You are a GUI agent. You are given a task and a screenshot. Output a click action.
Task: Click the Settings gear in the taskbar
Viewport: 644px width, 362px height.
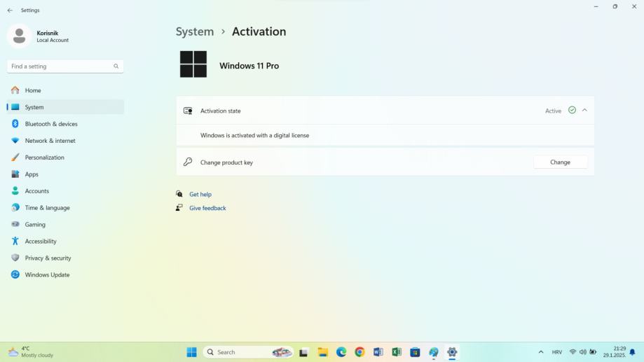452,352
